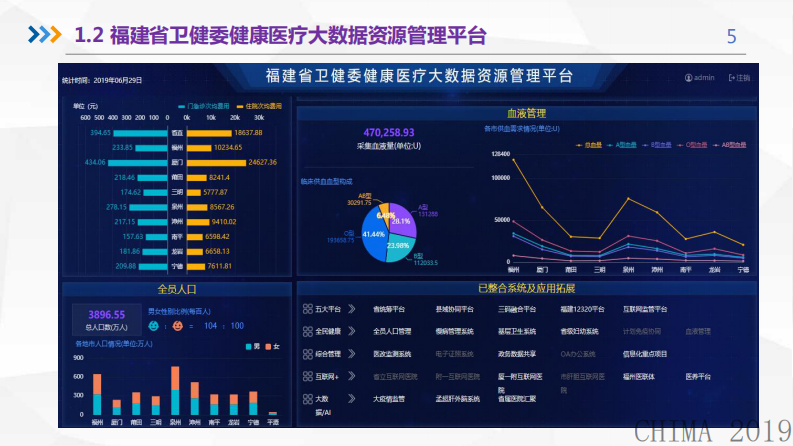Click the orange female face icon
Image resolution: width=793 pixels, height=446 pixels.
(x=178, y=326)
